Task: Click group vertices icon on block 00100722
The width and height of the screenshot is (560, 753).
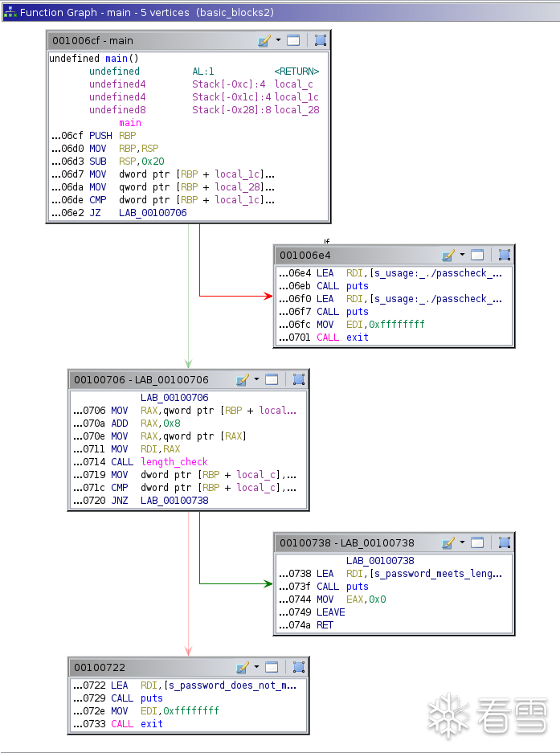Action: 299,667
